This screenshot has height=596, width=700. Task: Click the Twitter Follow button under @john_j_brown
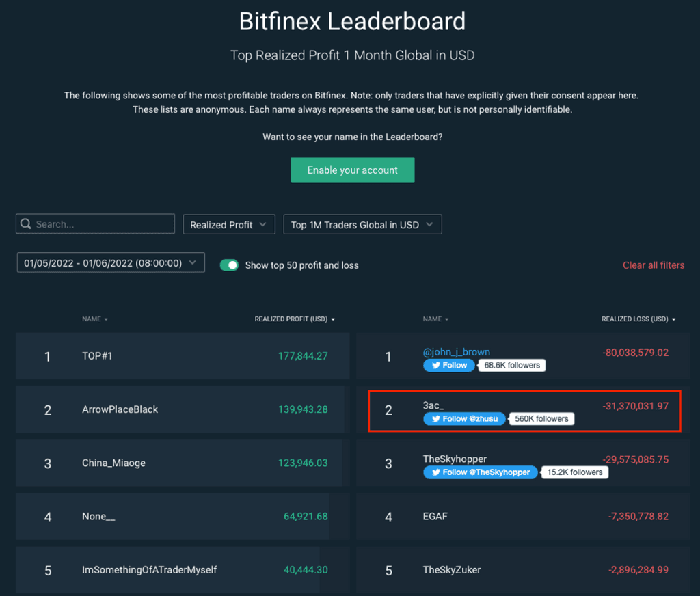coord(448,365)
